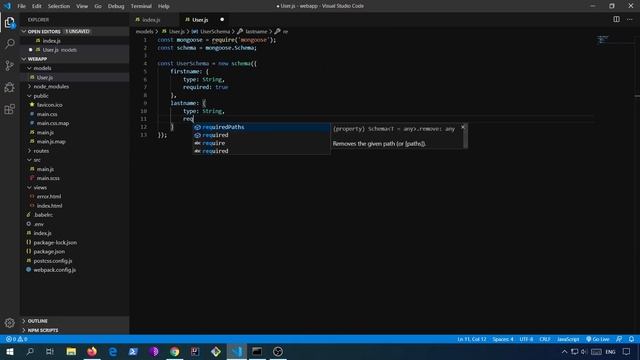
Task: Open the Search view in activity bar
Action: point(10,44)
